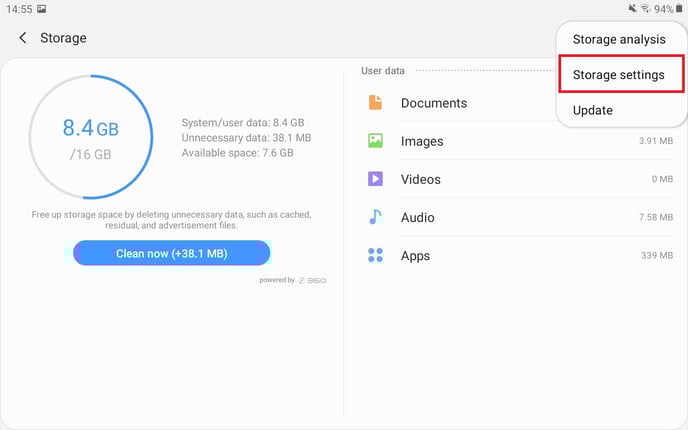Screen dimensions: 688x430
Task: Tap the 360 powered-by logo
Action: 312,280
